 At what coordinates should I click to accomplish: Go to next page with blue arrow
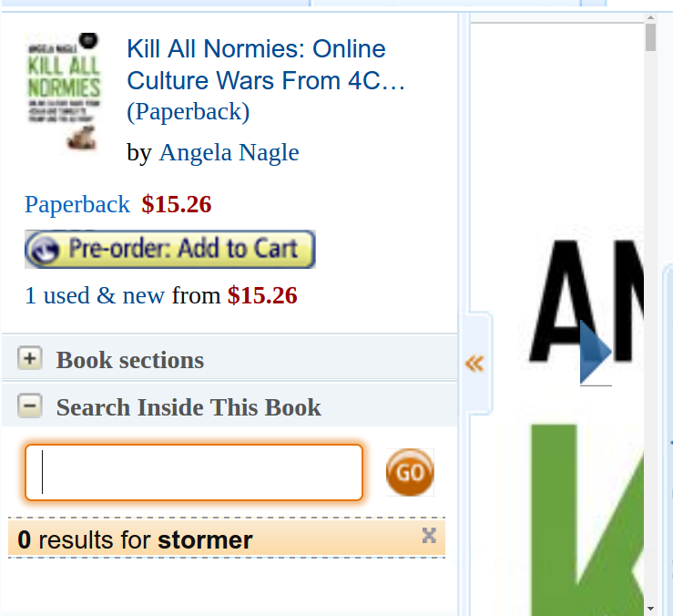(x=596, y=352)
